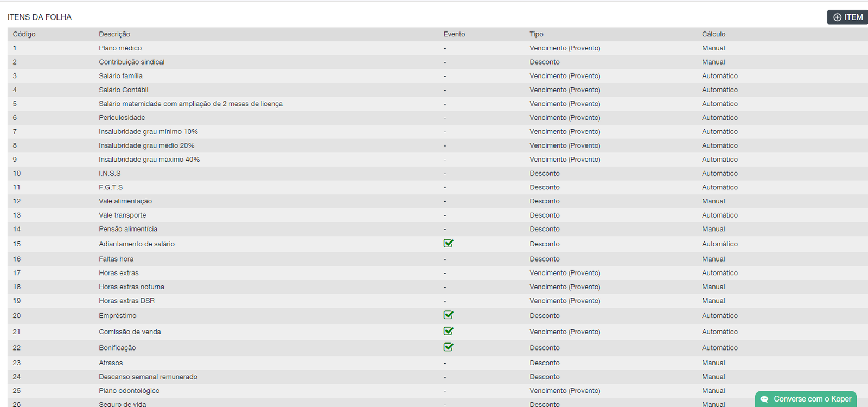Image resolution: width=868 pixels, height=407 pixels.
Task: Click the Cálculo column header
Action: [713, 34]
